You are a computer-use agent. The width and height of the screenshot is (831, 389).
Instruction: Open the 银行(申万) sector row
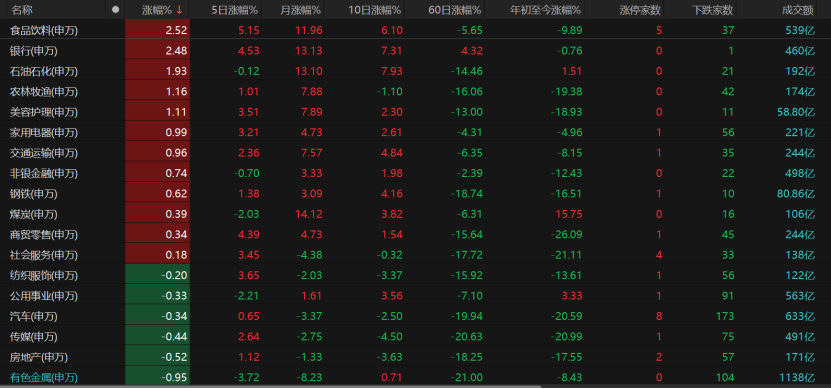(416, 51)
